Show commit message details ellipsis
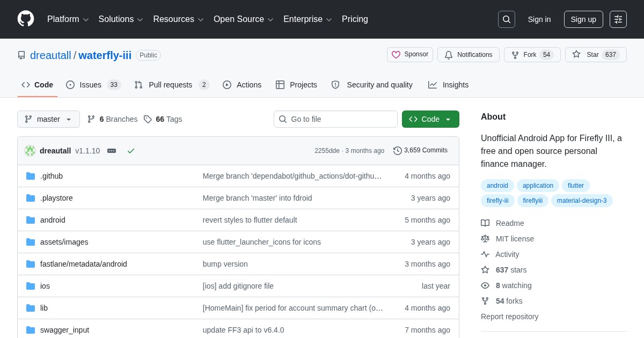Image resolution: width=644 pixels, height=338 pixels. tap(112, 151)
